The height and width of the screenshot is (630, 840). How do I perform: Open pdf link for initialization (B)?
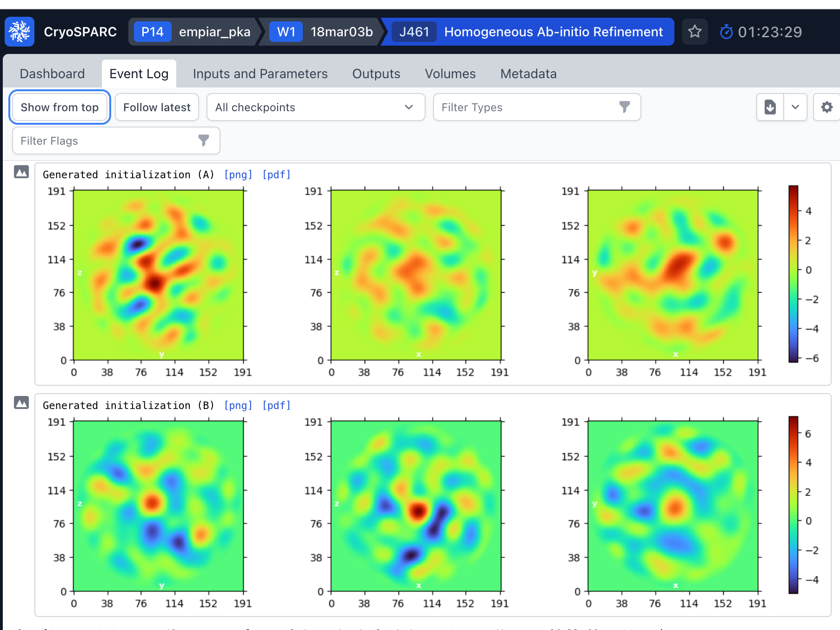pos(276,405)
